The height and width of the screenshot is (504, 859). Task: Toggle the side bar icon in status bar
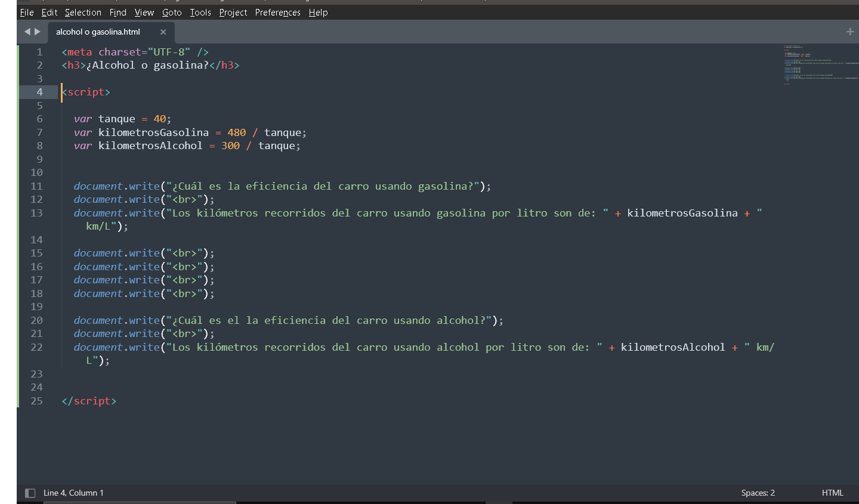tap(30, 493)
